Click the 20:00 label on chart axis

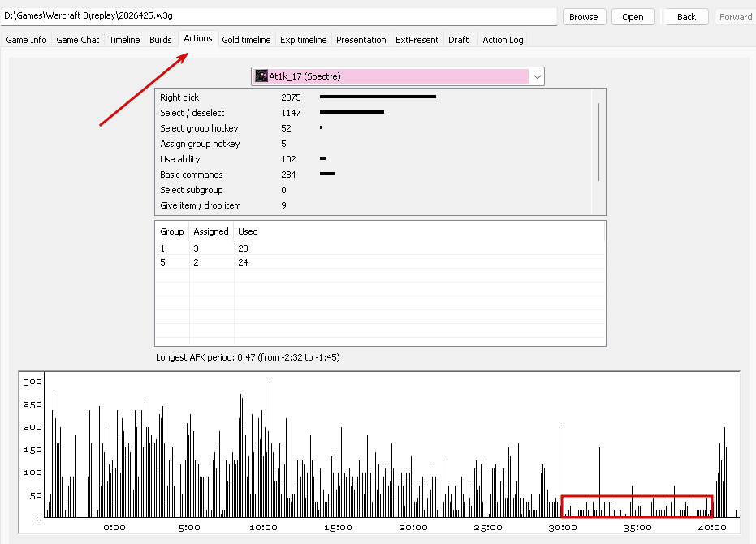(x=413, y=528)
